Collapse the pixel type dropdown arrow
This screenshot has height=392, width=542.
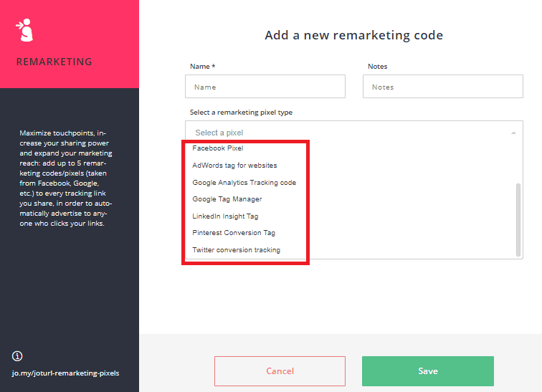513,133
